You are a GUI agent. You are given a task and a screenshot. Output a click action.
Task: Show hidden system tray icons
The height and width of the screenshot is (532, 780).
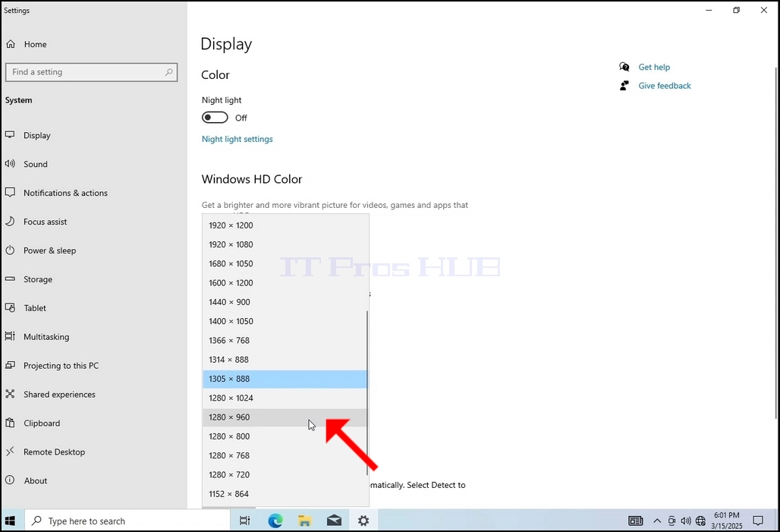tap(657, 521)
